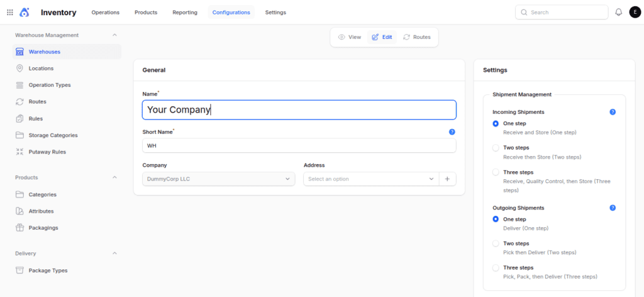Click the Attributes swatch icon
Viewport: 644px width, 297px height.
coord(19,211)
